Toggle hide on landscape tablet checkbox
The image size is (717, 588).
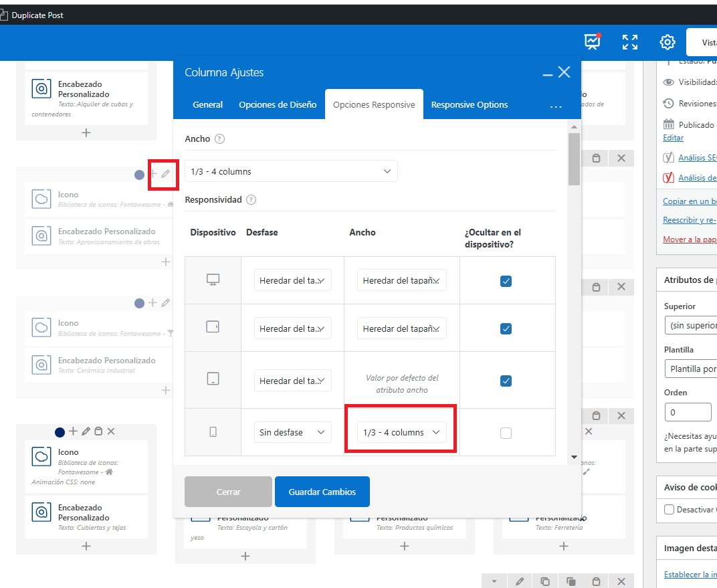[x=506, y=328]
